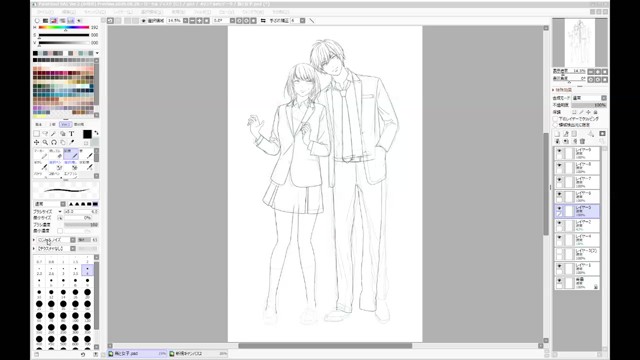Select the rectangular Selection tool
The height and width of the screenshot is (360, 640).
(x=36, y=133)
